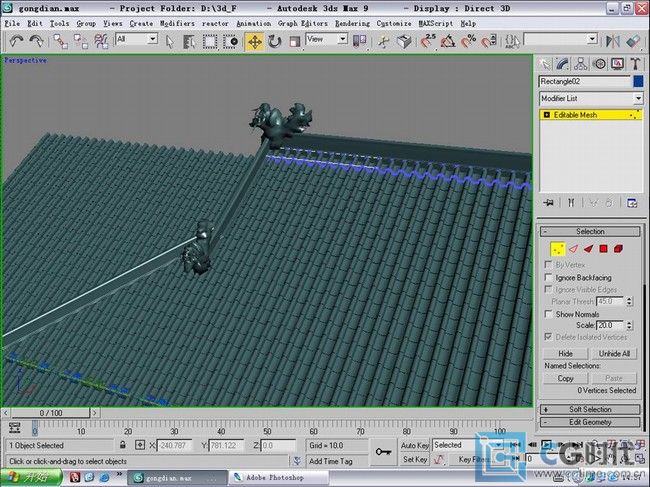Image resolution: width=650 pixels, height=487 pixels.
Task: Open the Modifier List dropdown
Action: click(638, 99)
